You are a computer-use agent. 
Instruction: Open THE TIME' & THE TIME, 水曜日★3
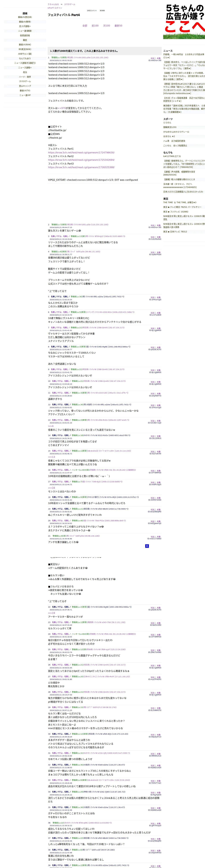point(180,203)
